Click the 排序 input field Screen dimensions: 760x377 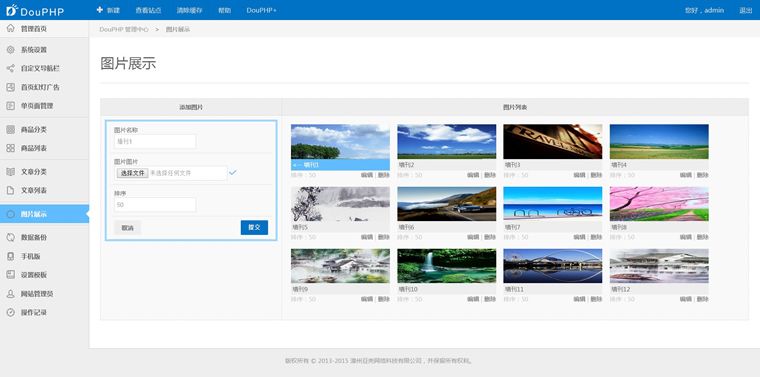[155, 204]
